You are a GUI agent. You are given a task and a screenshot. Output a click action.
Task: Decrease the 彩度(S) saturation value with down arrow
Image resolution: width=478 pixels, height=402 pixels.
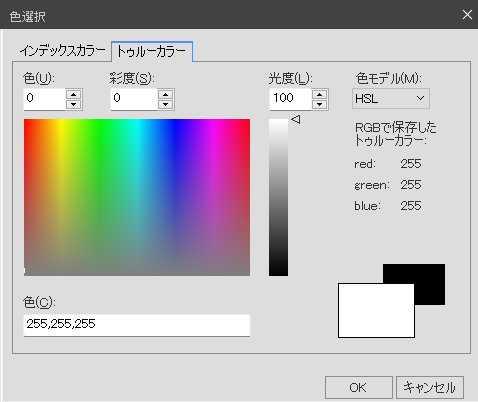click(x=165, y=104)
